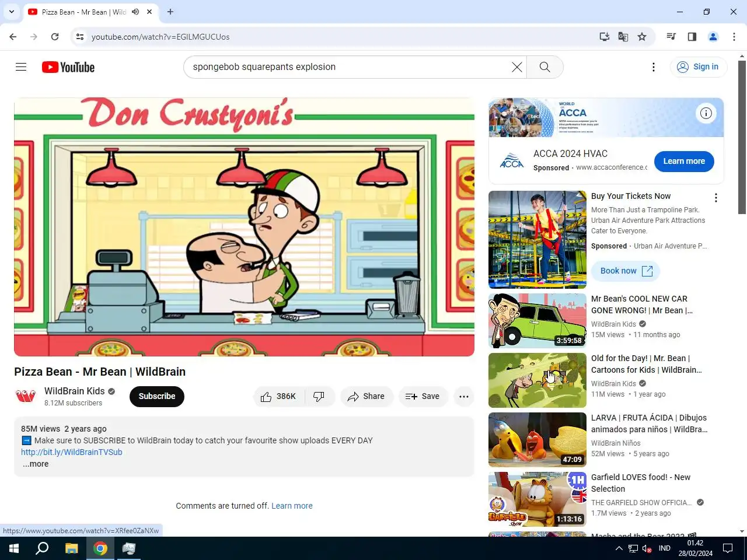The image size is (747, 560).
Task: Click the Sign in button
Action: click(698, 67)
